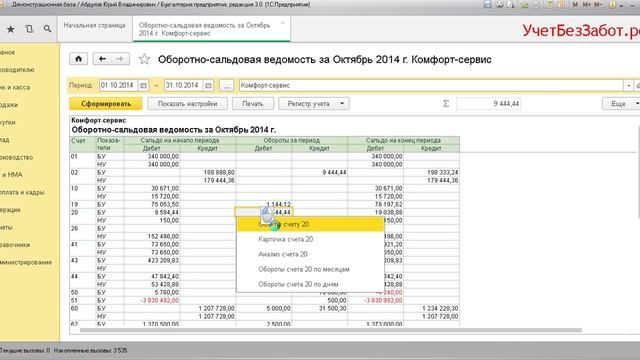
Task: Open the ОС и НМА sidebar section
Action: click(11, 175)
